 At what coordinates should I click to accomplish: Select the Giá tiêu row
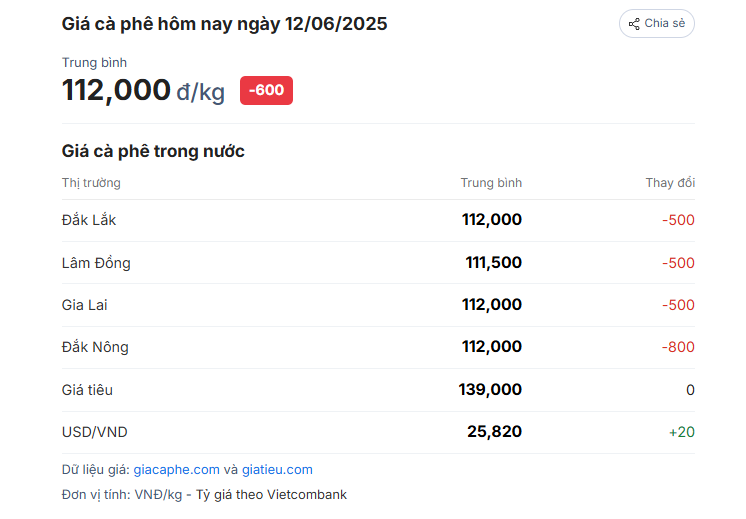click(378, 390)
